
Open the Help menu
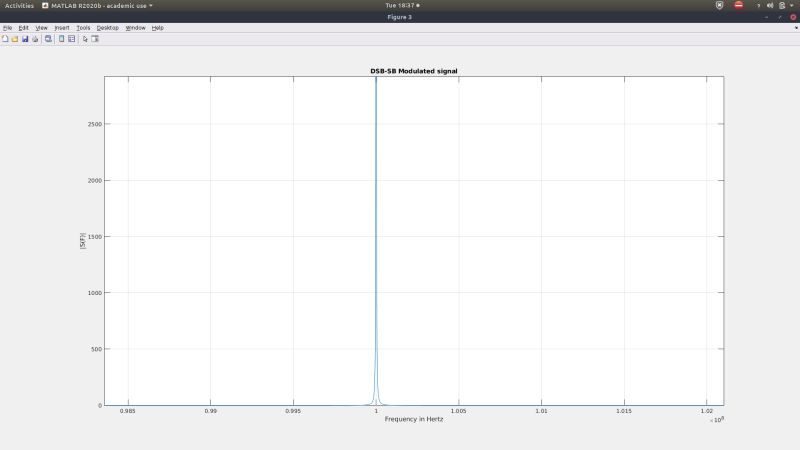tap(158, 28)
